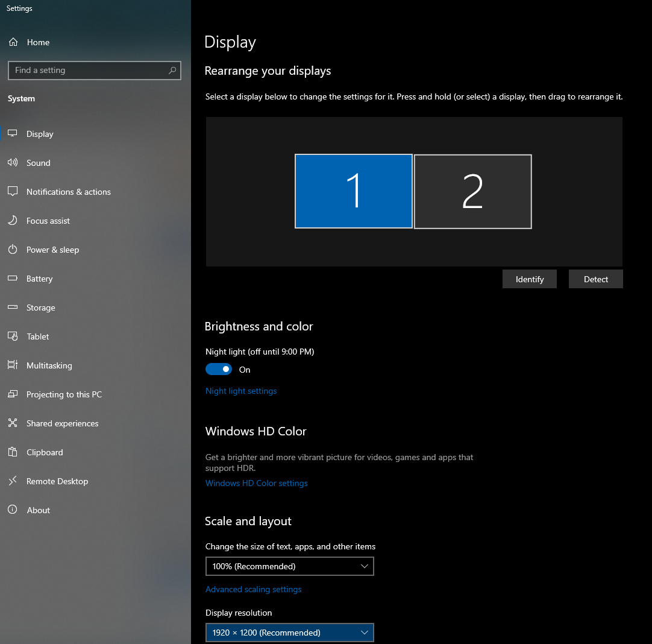Viewport: 652px width, 644px height.
Task: Open Night light settings link
Action: click(241, 391)
